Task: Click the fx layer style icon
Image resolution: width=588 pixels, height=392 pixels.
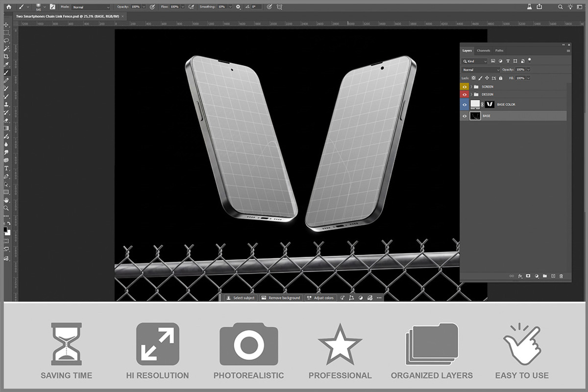Action: click(520, 276)
